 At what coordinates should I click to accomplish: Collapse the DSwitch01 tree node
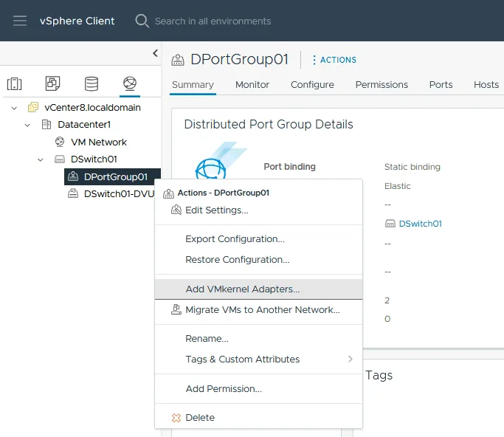(x=40, y=159)
